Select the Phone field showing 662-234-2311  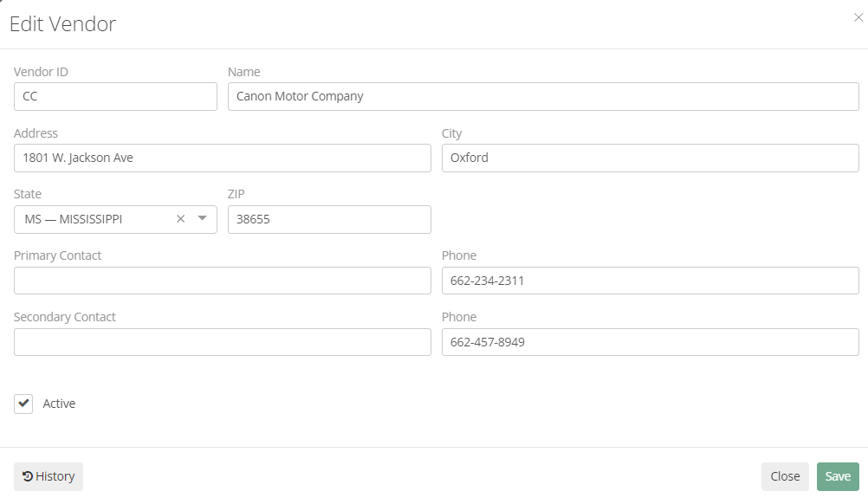pos(650,281)
